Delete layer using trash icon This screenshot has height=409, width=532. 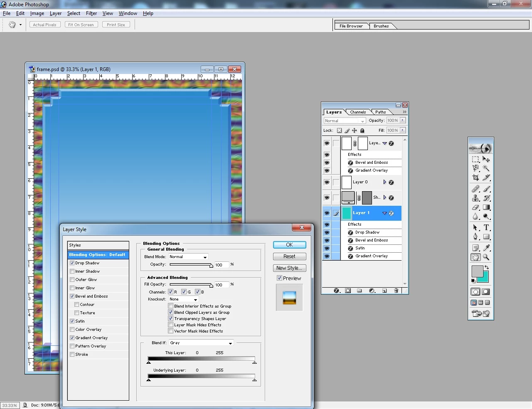(396, 291)
